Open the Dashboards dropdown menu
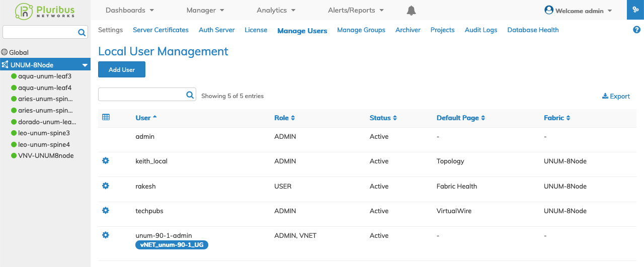This screenshot has width=644, height=267. pos(130,10)
